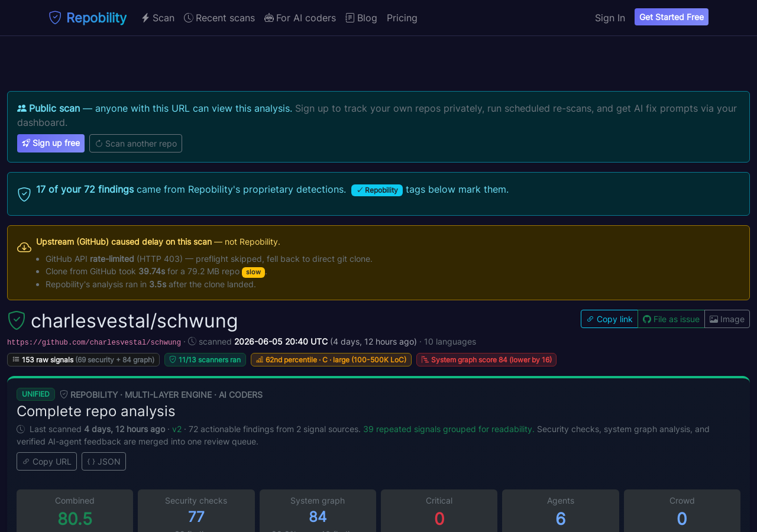Open the github.com/charlesvestal/schwung URL link
757x532 pixels.
coord(94,342)
